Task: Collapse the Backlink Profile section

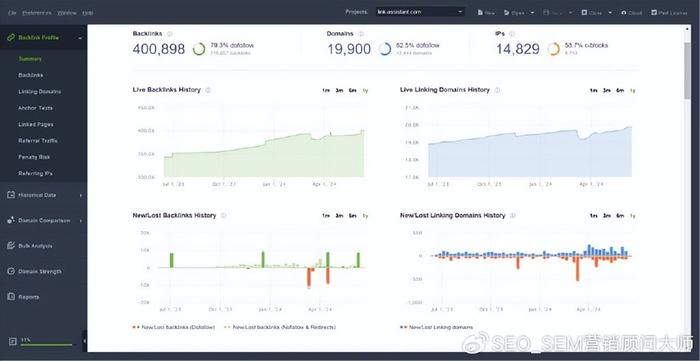Action: point(80,38)
